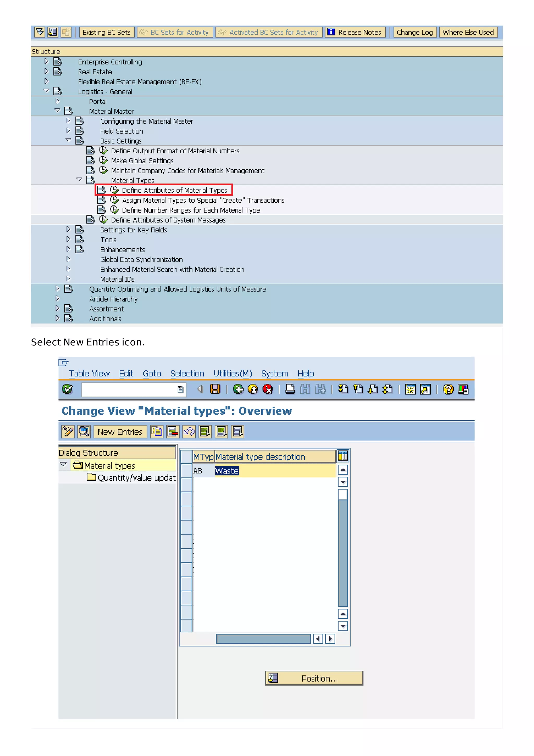534x756 pixels.
Task: Click the Display/Change pencil toggle icon
Action: (x=68, y=432)
